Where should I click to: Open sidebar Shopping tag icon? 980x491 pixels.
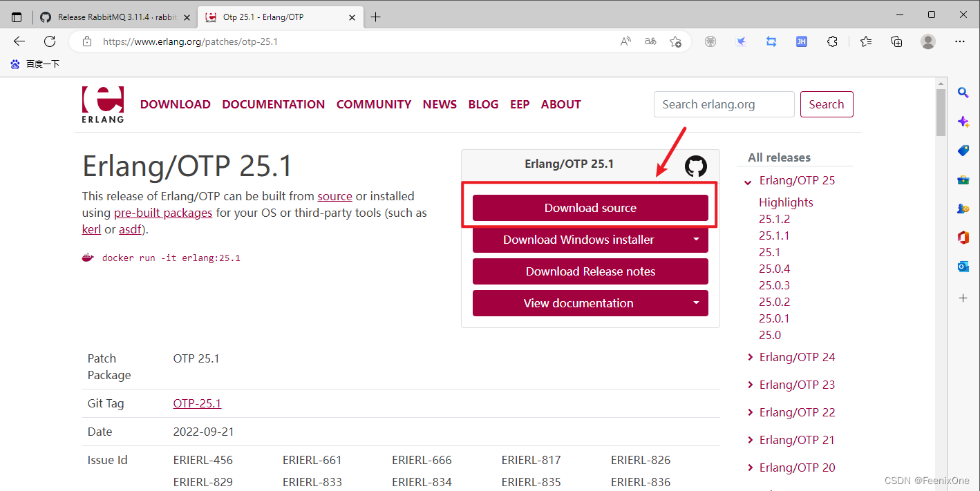(963, 151)
